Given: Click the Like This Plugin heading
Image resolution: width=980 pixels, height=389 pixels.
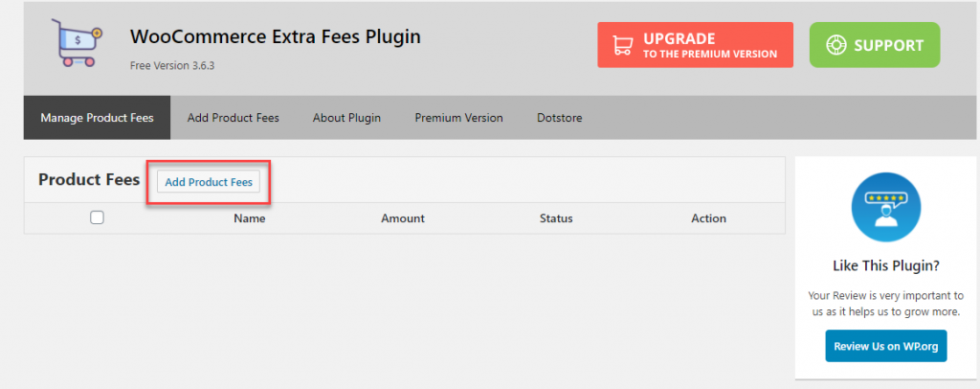Looking at the screenshot, I should click(886, 265).
